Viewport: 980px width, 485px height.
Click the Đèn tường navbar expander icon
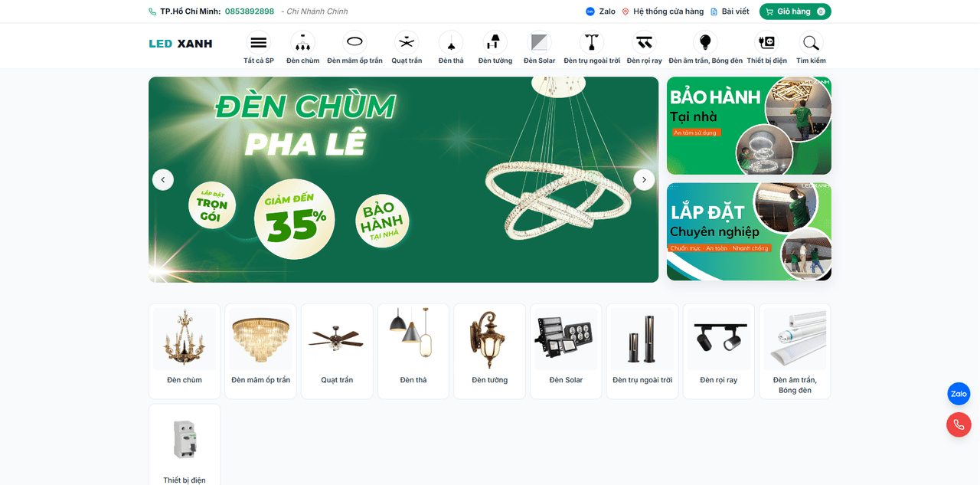[494, 43]
